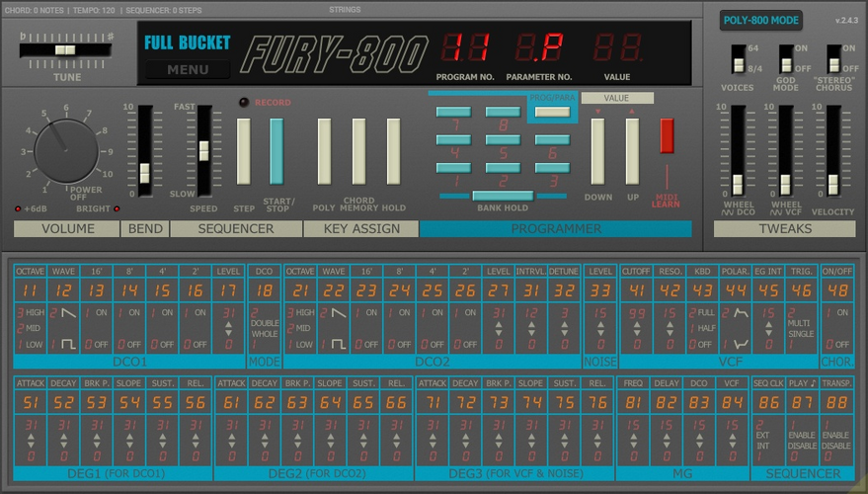Select the VCF inverted polarity envelope icon

(741, 345)
